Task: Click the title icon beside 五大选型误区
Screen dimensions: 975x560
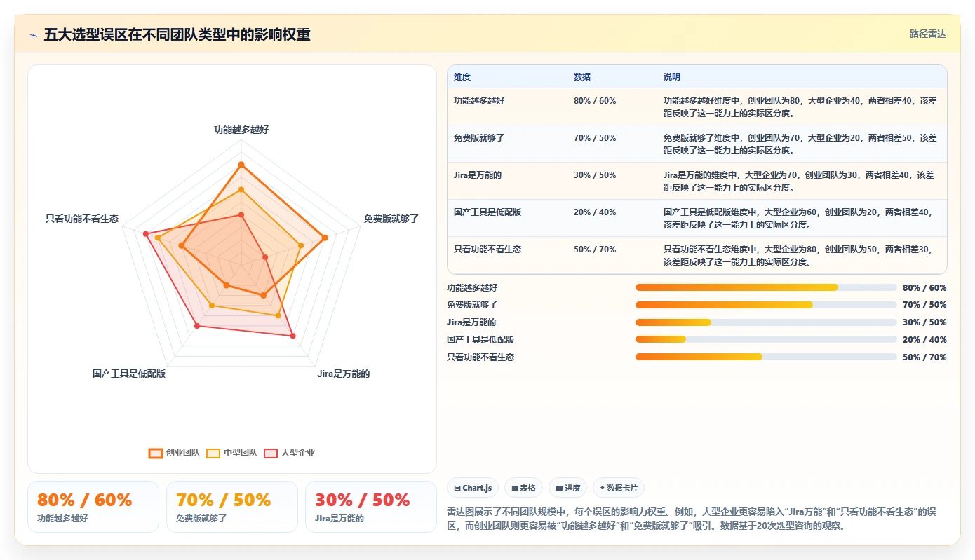Action: coord(34,34)
